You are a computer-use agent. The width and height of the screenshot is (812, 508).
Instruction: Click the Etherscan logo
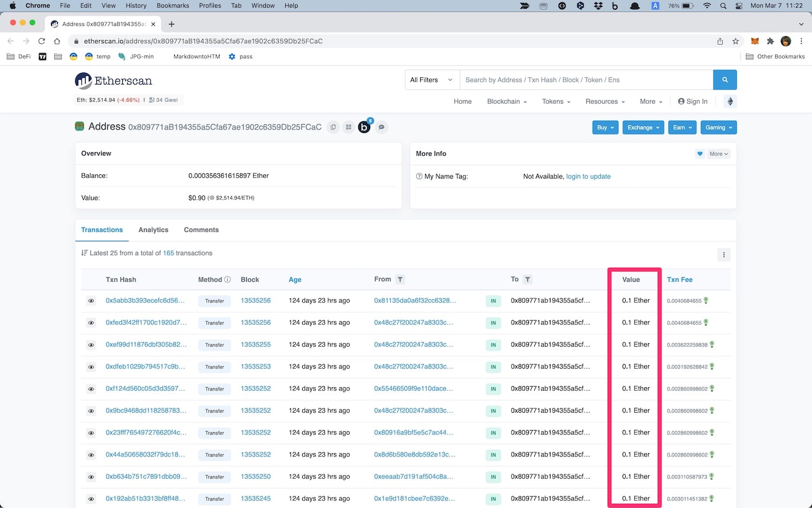pos(114,81)
